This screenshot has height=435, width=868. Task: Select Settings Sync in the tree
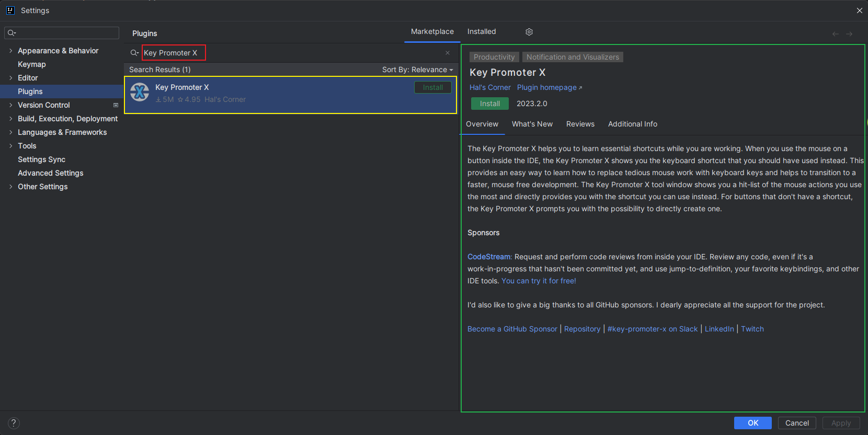coord(41,159)
